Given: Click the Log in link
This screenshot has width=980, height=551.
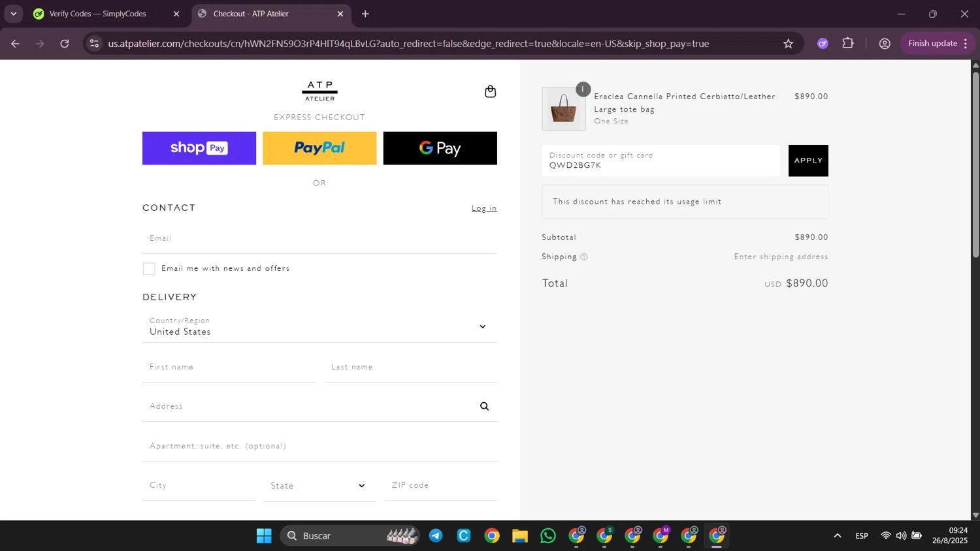Looking at the screenshot, I should pos(484,208).
